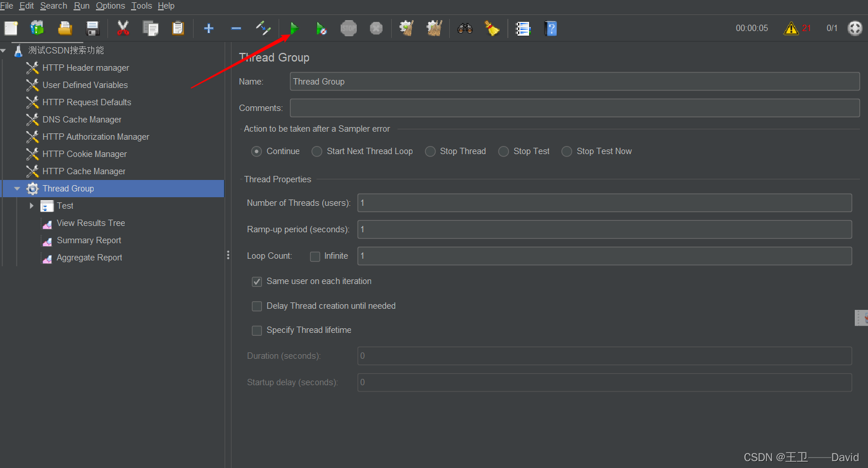Click the Loop Count value field
Image resolution: width=868 pixels, height=468 pixels.
coord(604,256)
